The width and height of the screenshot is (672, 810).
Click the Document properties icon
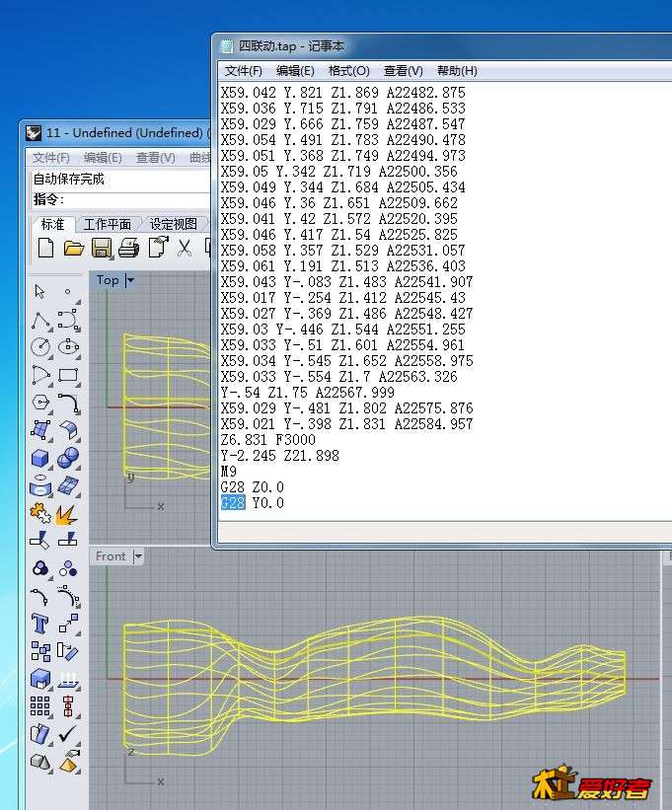158,248
